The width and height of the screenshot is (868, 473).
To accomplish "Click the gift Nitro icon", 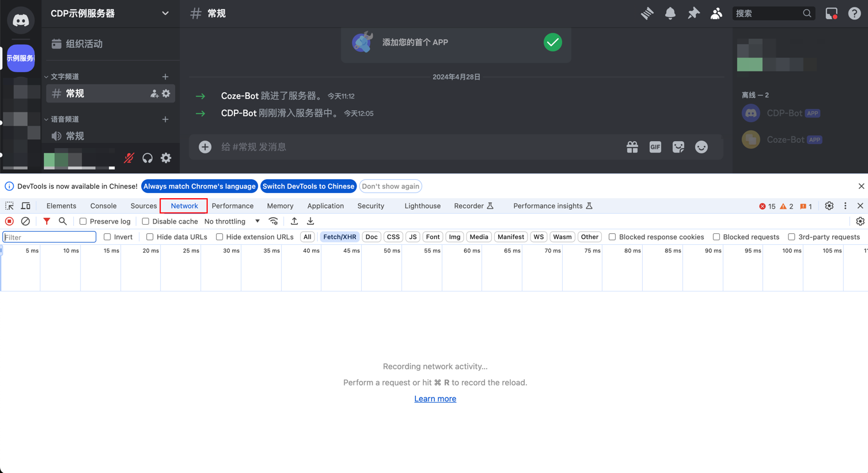I will 632,147.
